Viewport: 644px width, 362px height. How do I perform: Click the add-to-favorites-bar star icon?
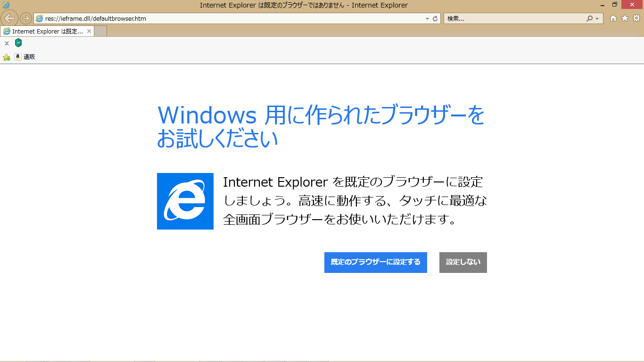7,57
